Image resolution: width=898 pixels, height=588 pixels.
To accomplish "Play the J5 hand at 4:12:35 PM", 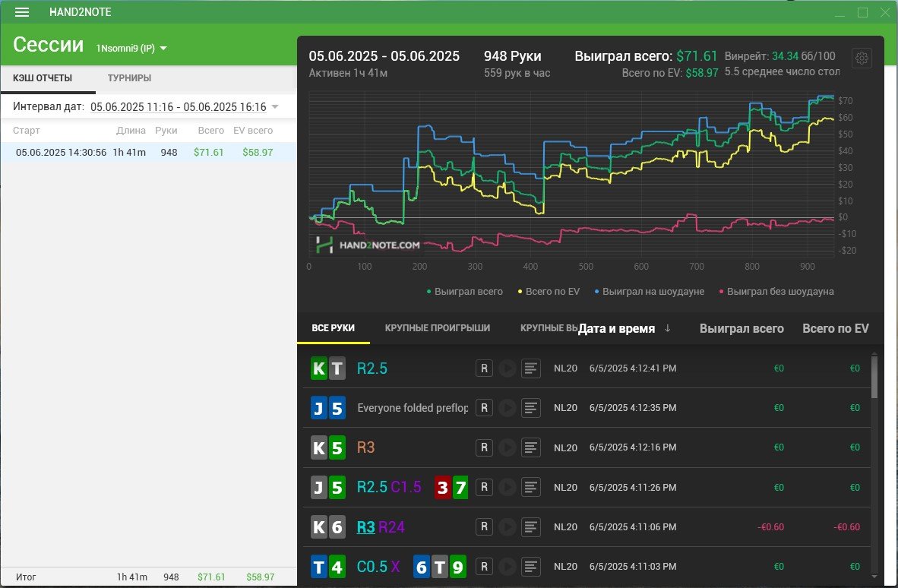I will point(507,408).
